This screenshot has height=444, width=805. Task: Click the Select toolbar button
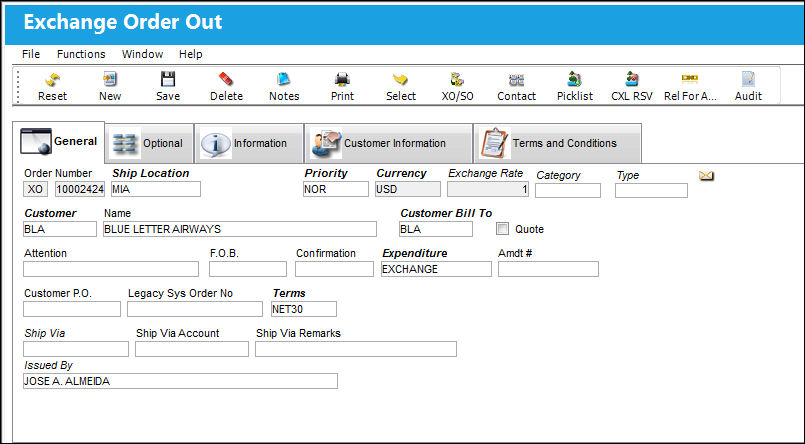(x=401, y=86)
